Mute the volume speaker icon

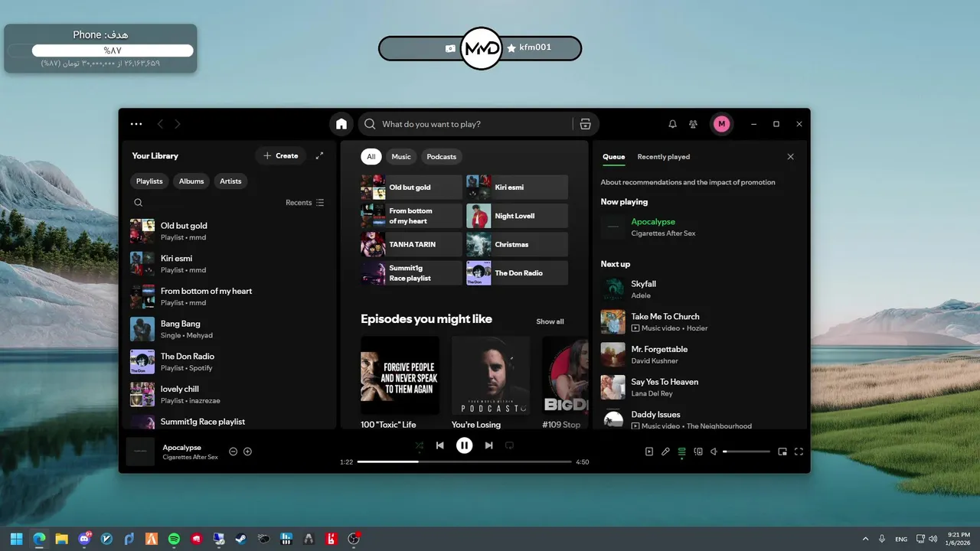[x=714, y=452]
